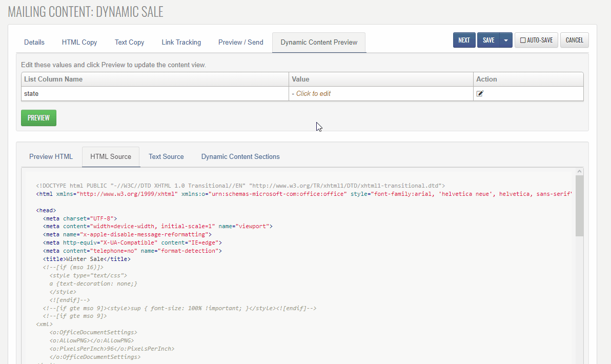This screenshot has height=364, width=611.
Task: Open the Details tab
Action: point(34,43)
